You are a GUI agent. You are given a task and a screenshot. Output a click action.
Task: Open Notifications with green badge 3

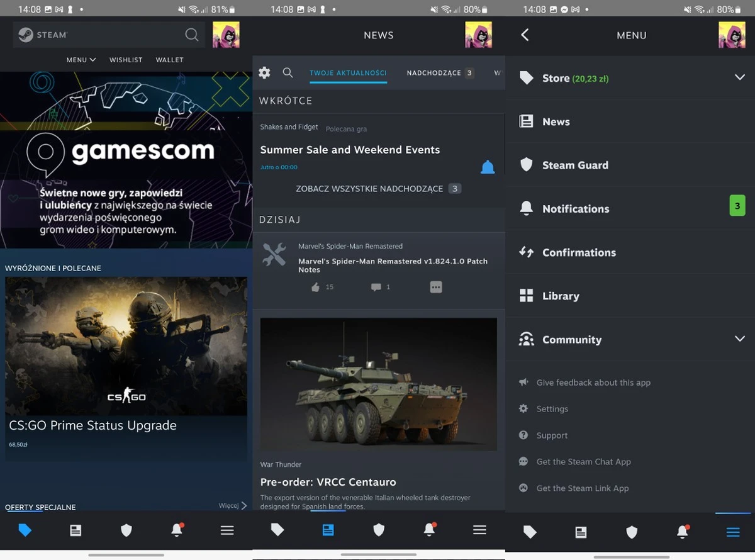576,209
